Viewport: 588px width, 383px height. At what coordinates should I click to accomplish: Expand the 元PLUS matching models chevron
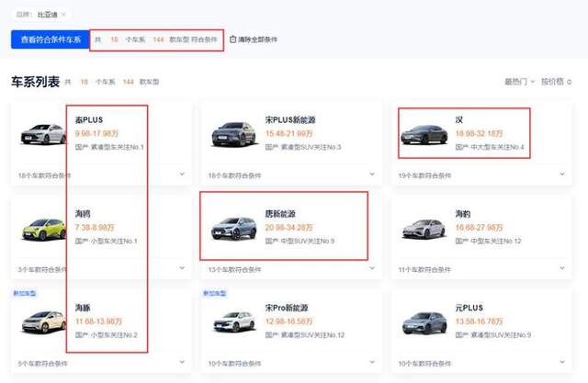click(562, 362)
